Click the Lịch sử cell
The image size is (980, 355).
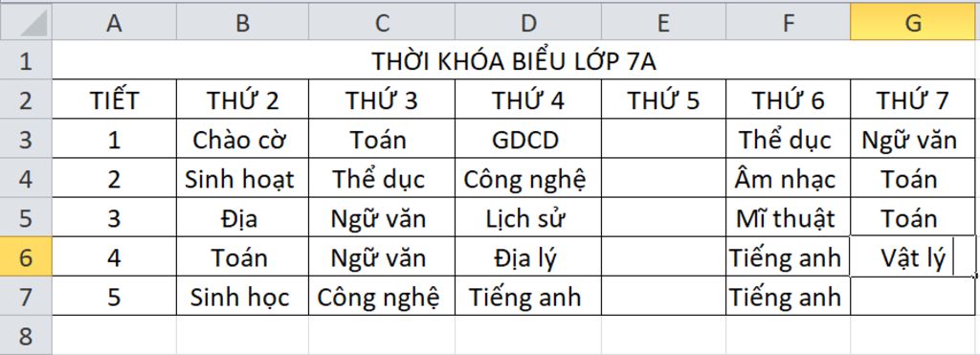528,217
